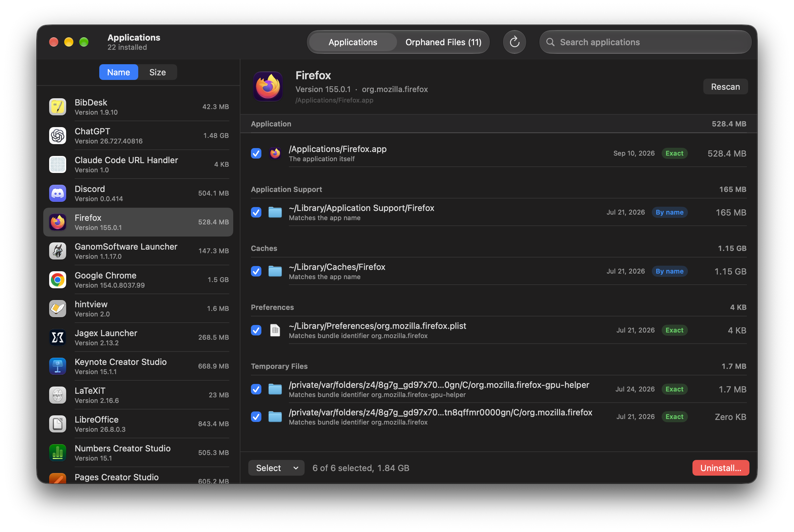The width and height of the screenshot is (794, 532).
Task: Click the Discord app icon
Action: point(58,193)
